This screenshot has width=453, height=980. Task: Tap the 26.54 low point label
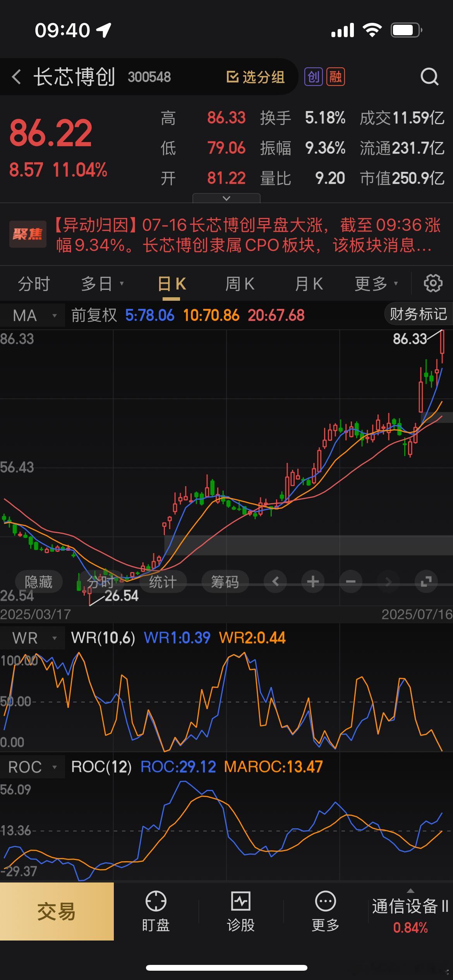click(x=121, y=596)
